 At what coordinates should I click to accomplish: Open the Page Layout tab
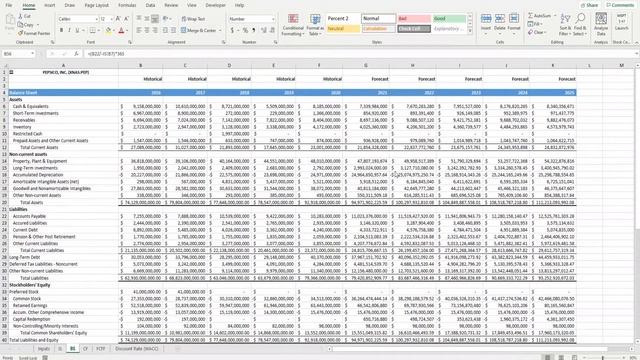[97, 5]
